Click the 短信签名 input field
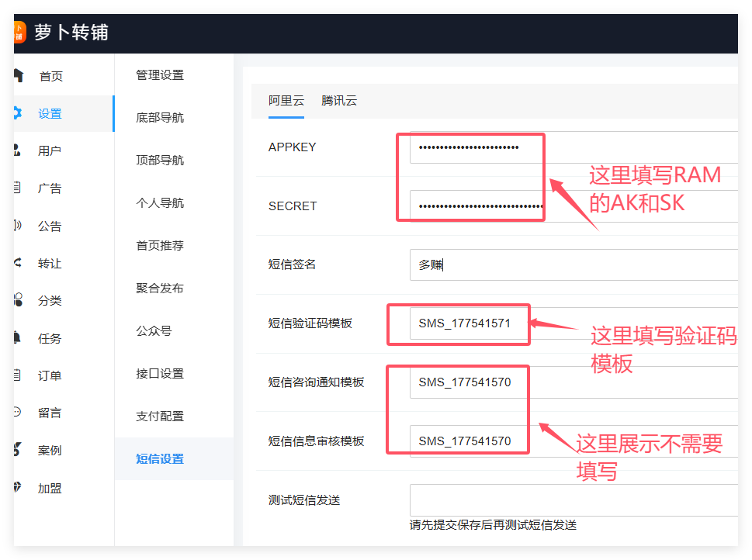The width and height of the screenshot is (752, 560). tap(574, 264)
